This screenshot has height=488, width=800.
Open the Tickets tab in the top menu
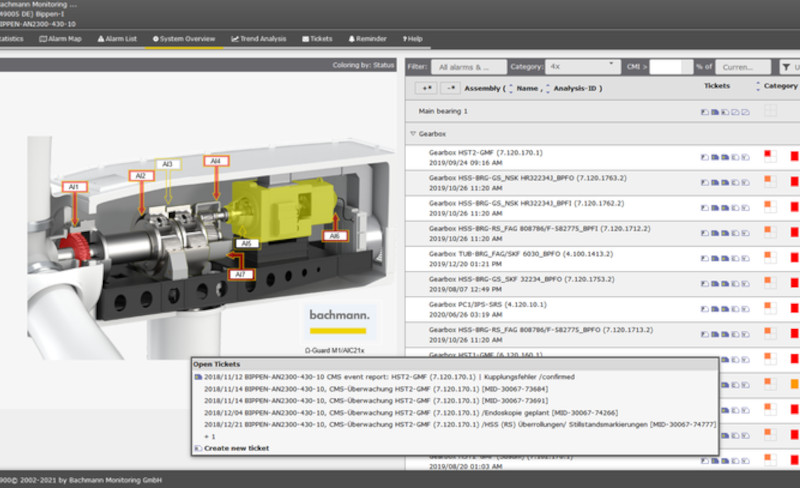(x=317, y=39)
